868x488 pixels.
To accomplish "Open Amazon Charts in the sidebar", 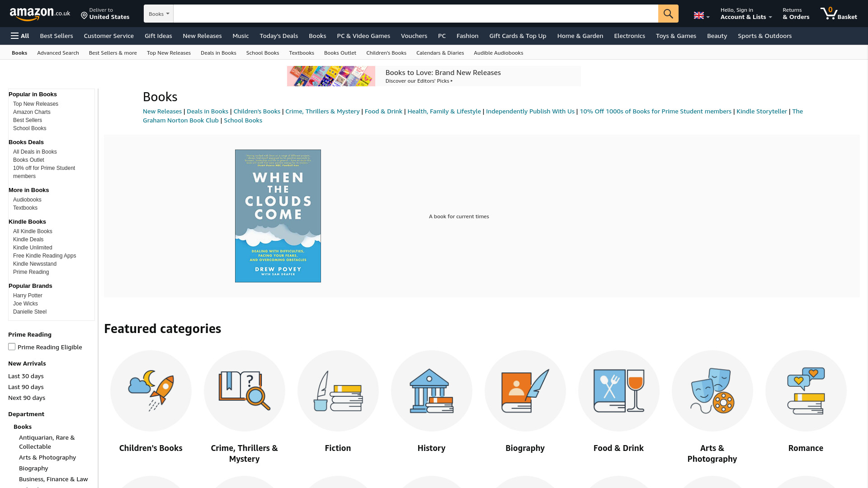I will (x=32, y=112).
